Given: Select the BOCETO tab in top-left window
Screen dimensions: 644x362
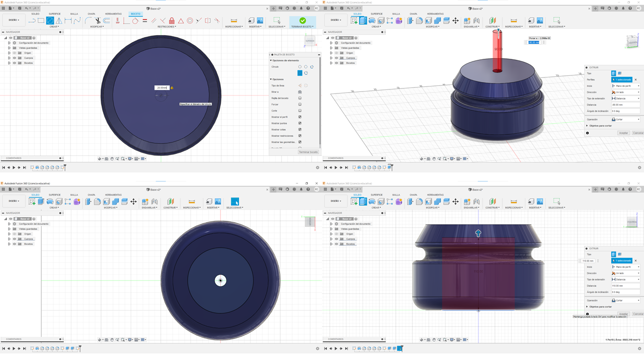Looking at the screenshot, I should [x=135, y=14].
